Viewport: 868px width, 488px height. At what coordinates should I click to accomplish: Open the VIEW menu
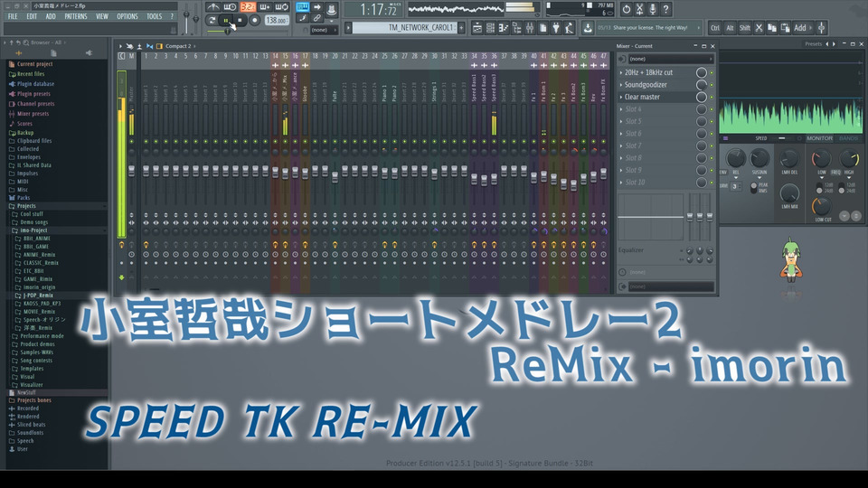tap(102, 16)
